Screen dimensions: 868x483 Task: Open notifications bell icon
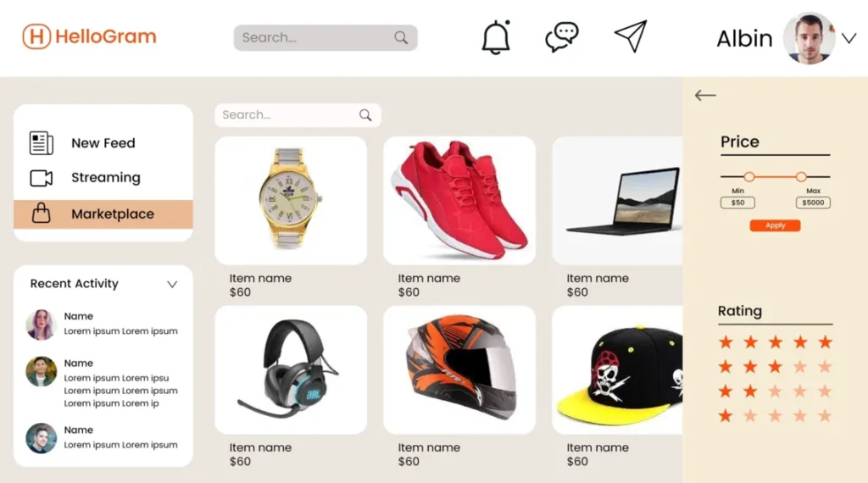coord(495,37)
